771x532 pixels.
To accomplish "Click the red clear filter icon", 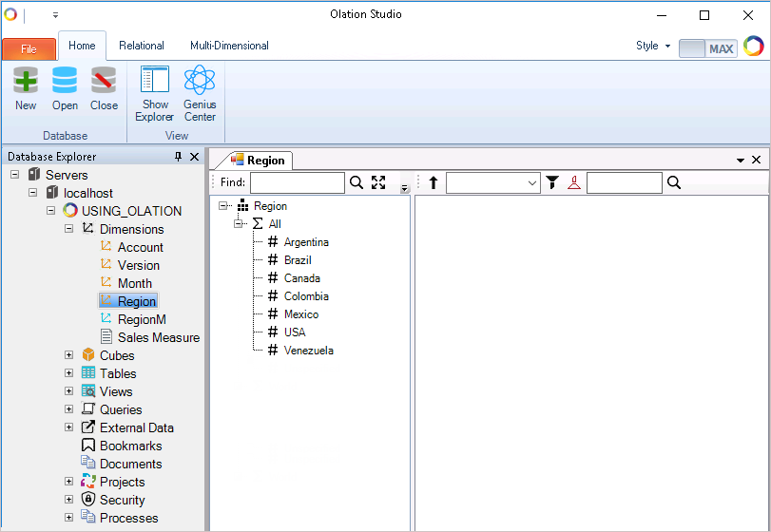I will point(573,182).
